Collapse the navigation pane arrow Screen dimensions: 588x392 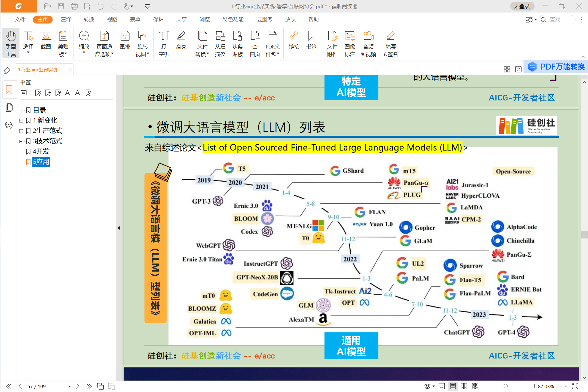(119, 228)
